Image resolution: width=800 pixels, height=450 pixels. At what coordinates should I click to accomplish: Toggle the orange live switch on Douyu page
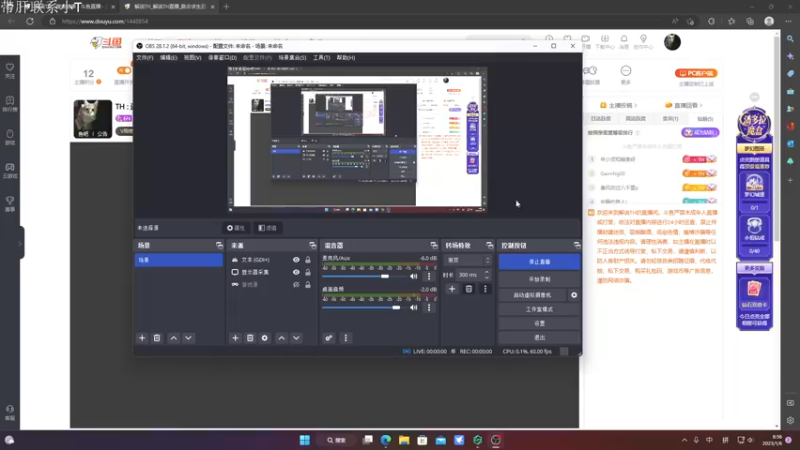123,70
